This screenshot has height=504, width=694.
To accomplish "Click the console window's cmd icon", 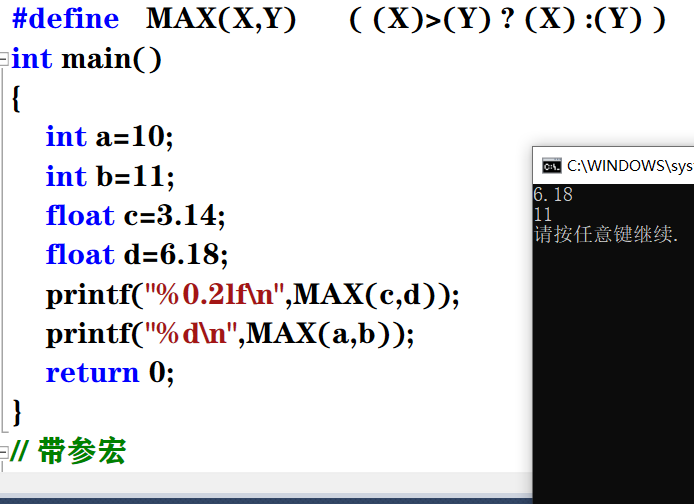I will click(x=551, y=166).
